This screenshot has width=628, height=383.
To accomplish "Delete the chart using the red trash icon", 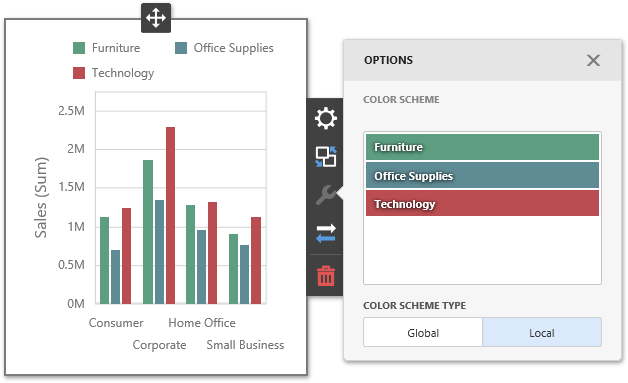I will click(x=326, y=276).
